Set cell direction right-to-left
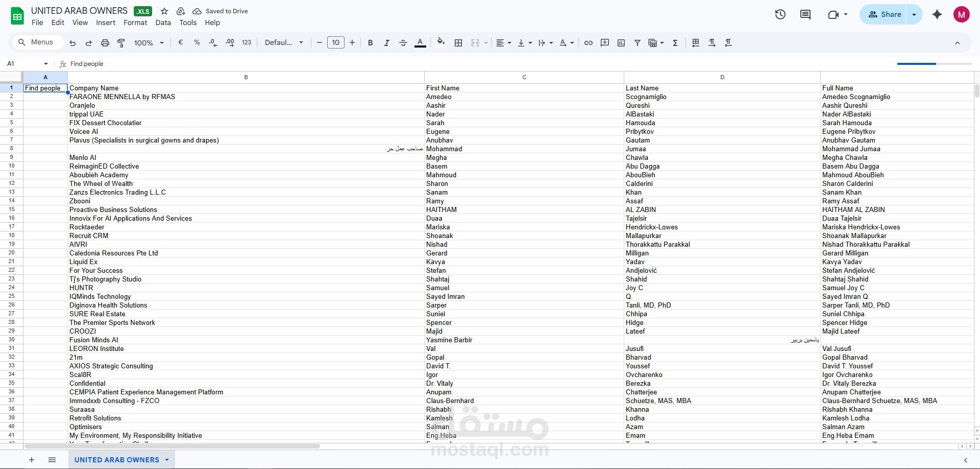The height and width of the screenshot is (469, 980). pos(728,43)
